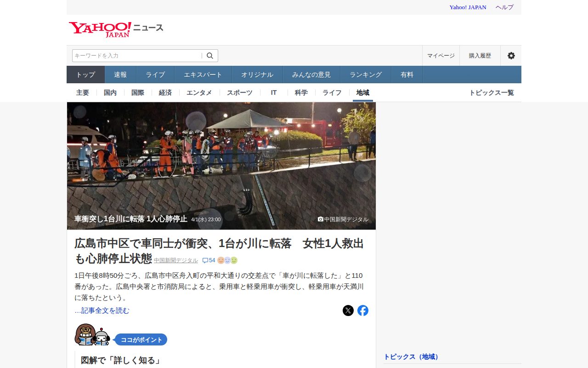Image resolution: width=588 pixels, height=368 pixels.
Task: Share article on X icon
Action: click(348, 310)
